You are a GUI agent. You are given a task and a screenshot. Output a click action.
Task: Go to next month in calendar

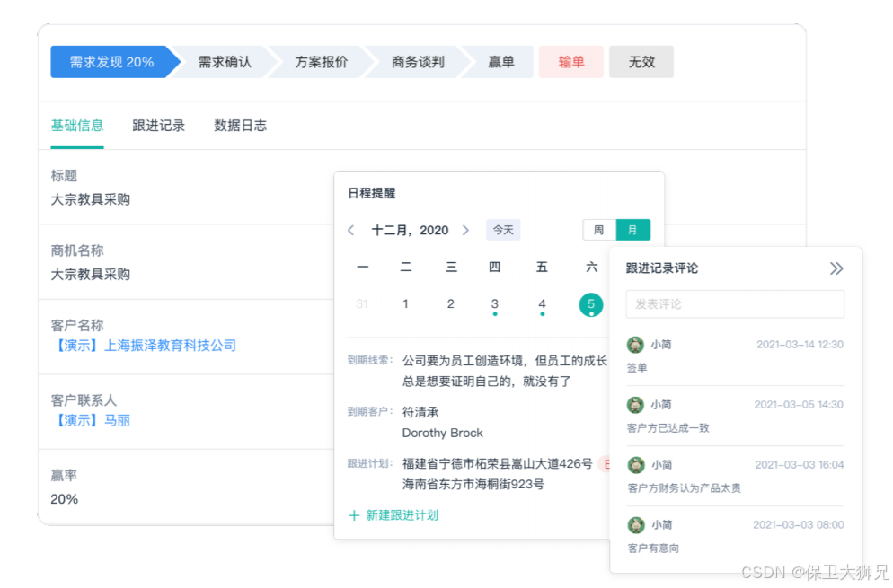tap(466, 230)
